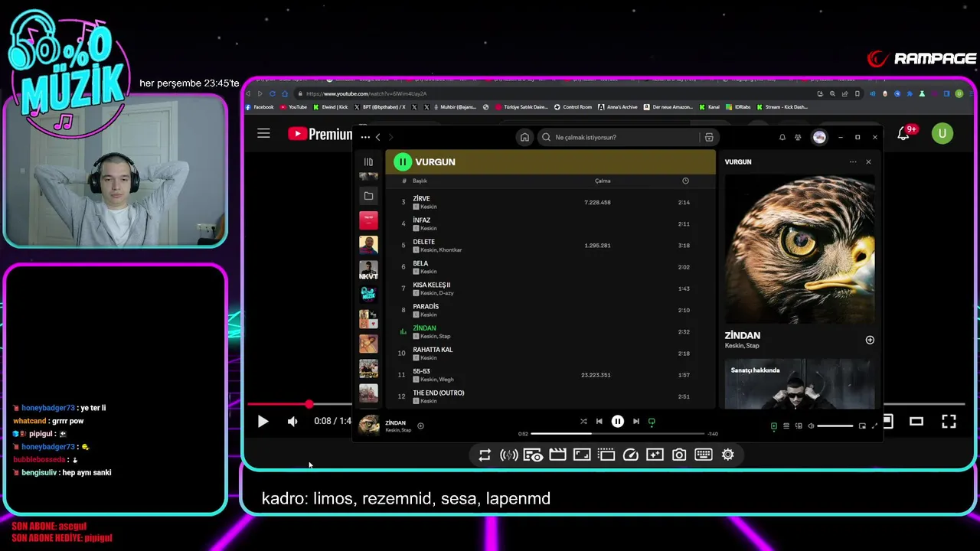This screenshot has width=980, height=551.
Task: Mute Spotify with the speaker icon
Action: tap(811, 426)
